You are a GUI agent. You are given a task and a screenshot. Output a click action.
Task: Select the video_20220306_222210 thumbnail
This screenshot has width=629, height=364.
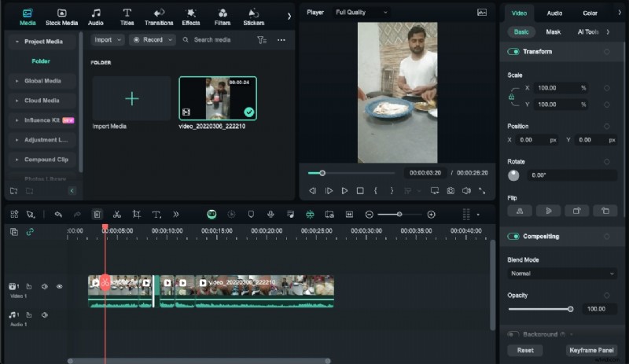218,98
